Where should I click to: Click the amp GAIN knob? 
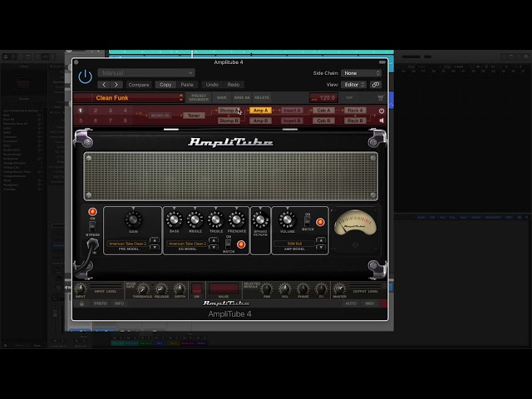tap(133, 219)
